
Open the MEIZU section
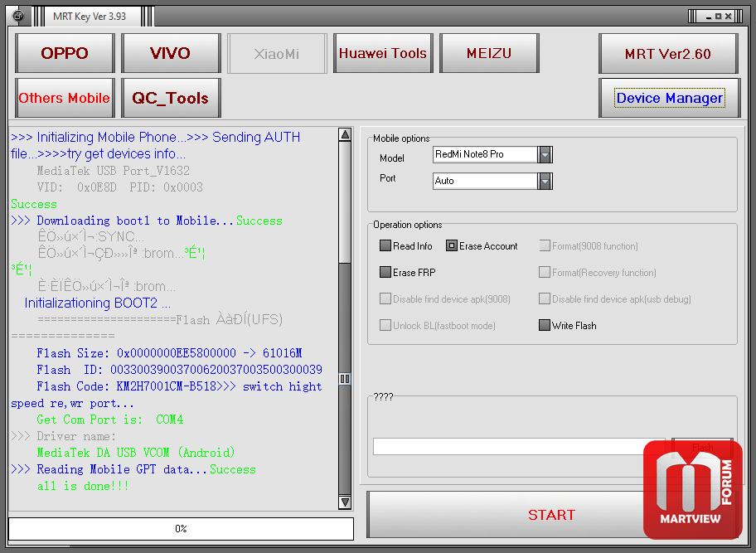coord(489,53)
